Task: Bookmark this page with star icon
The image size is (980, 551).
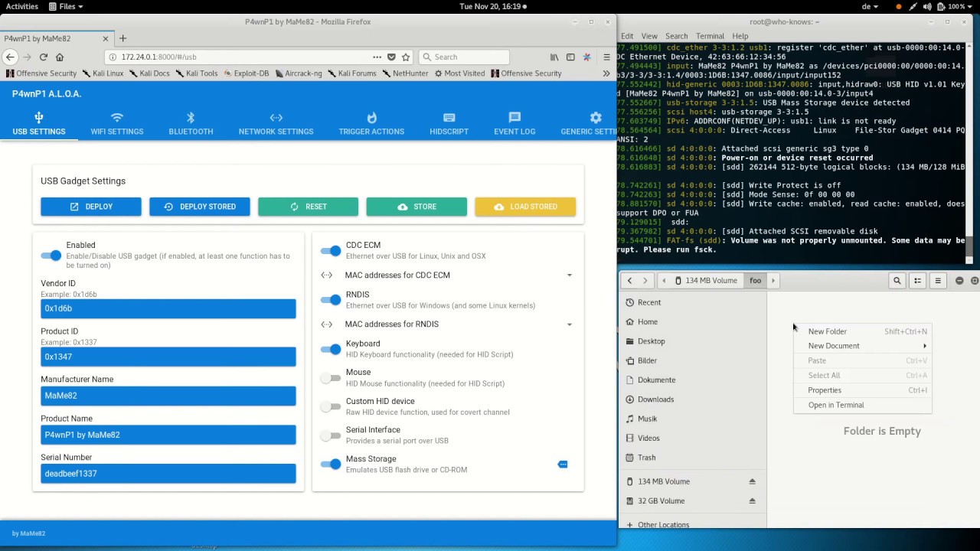Action: pos(406,57)
